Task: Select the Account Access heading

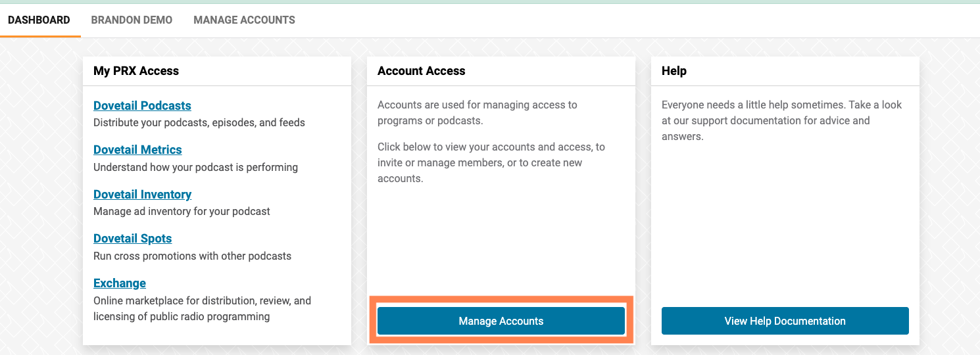Action: (x=421, y=71)
